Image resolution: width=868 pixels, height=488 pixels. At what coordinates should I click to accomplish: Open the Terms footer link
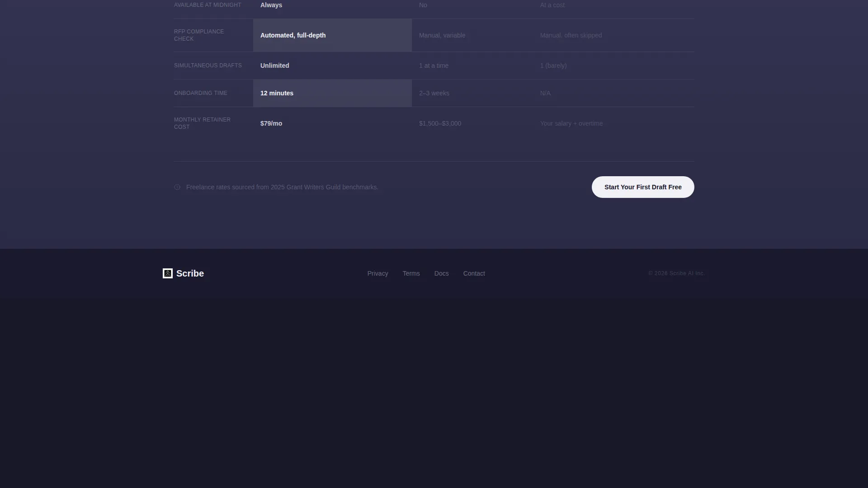pyautogui.click(x=411, y=273)
